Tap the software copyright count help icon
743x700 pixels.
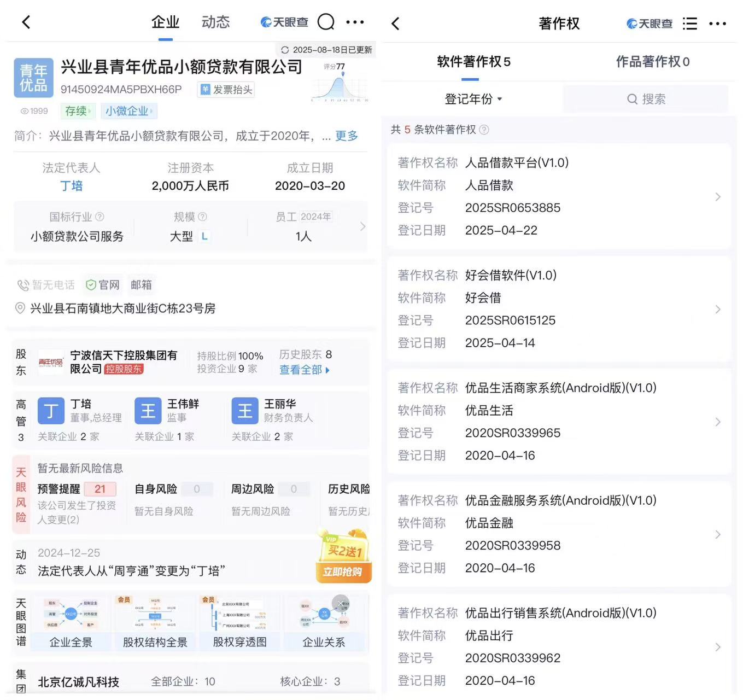pos(484,130)
